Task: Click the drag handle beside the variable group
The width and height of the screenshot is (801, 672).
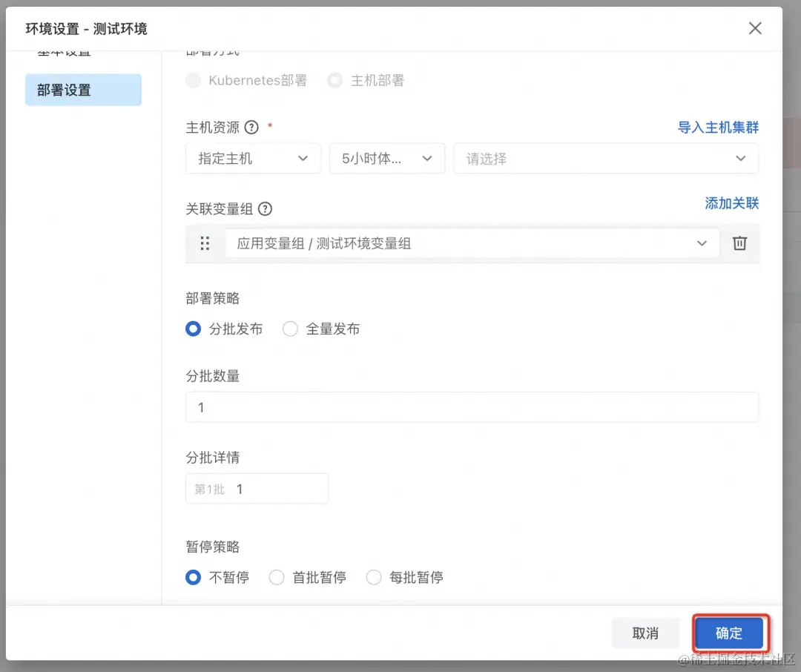Action: pos(205,243)
